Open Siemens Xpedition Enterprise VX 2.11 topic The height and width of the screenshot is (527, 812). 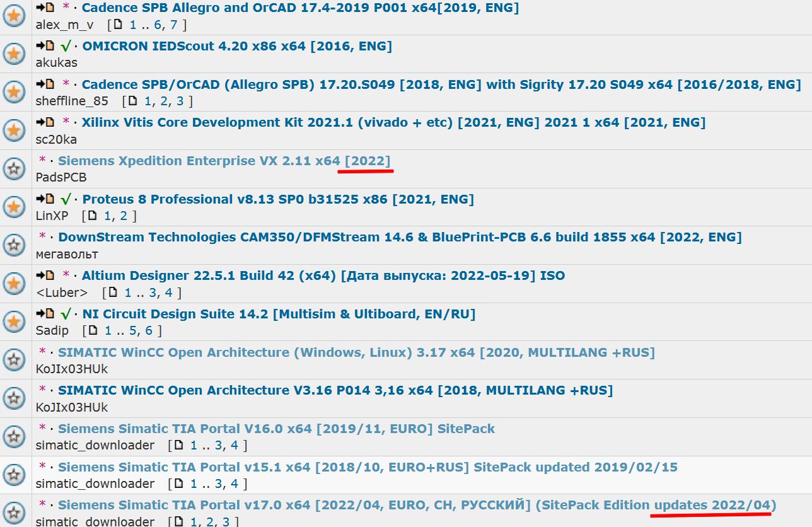click(x=224, y=161)
